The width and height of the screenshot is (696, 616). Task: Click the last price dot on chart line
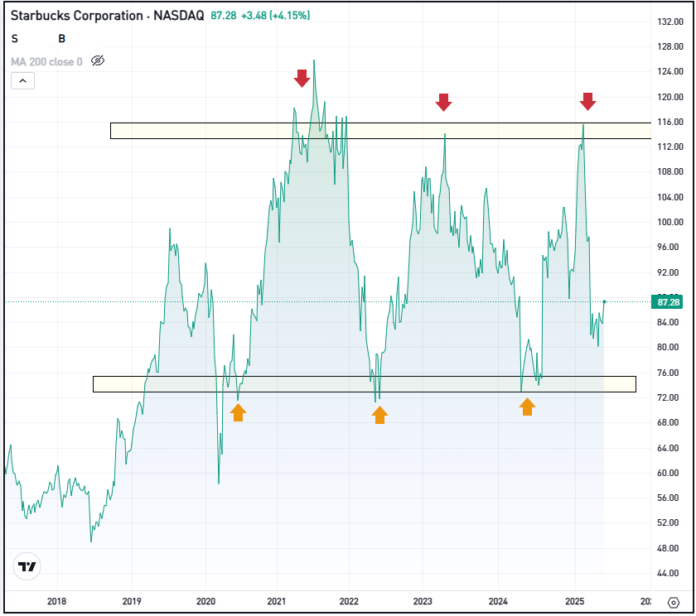604,302
